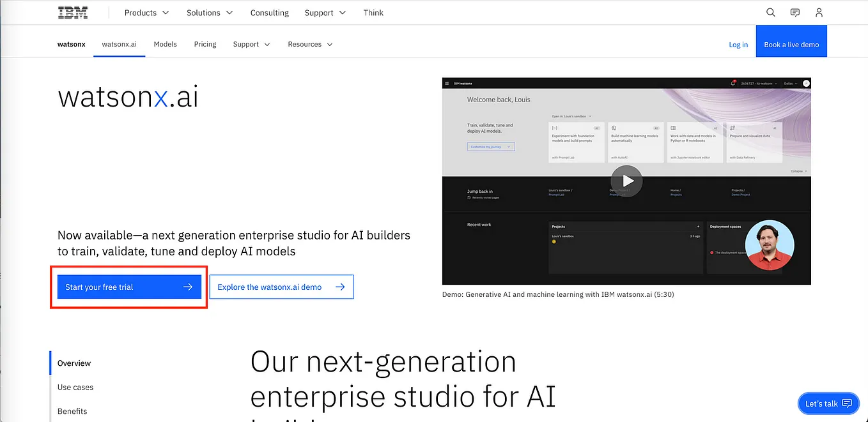Expand the Resources dropdown in the subnav

click(x=310, y=44)
